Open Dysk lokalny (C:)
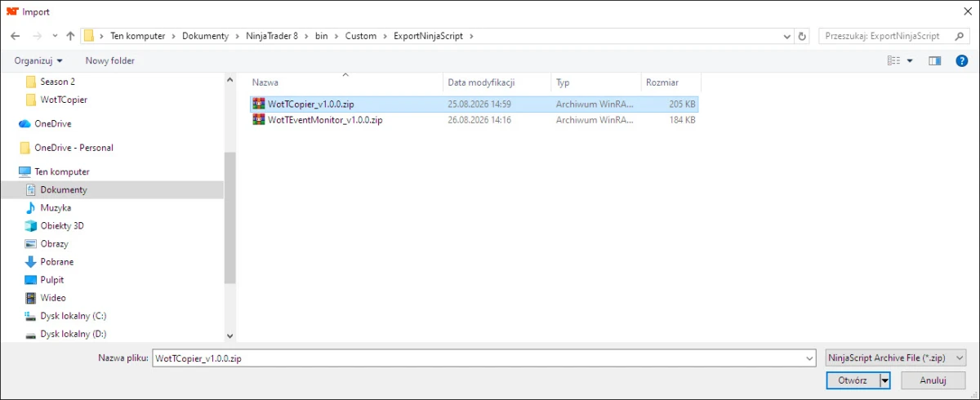Viewport: 980px width, 400px height. point(73,315)
